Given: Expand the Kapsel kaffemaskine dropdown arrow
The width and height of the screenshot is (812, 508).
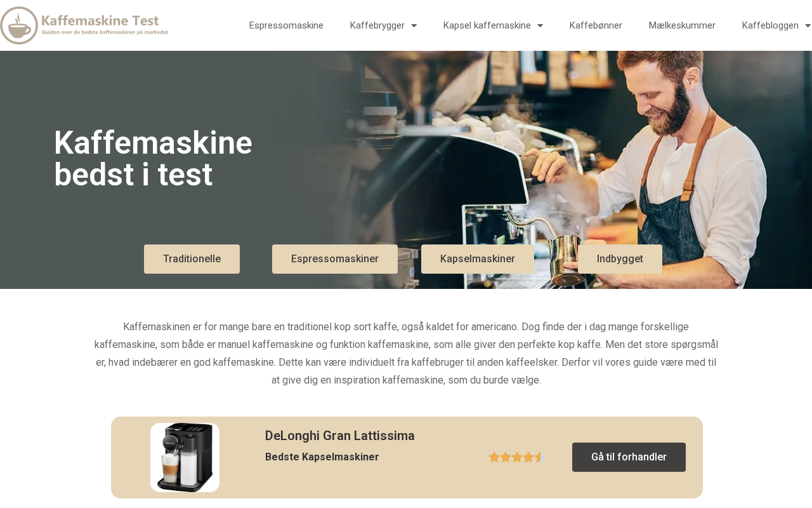Looking at the screenshot, I should [540, 25].
